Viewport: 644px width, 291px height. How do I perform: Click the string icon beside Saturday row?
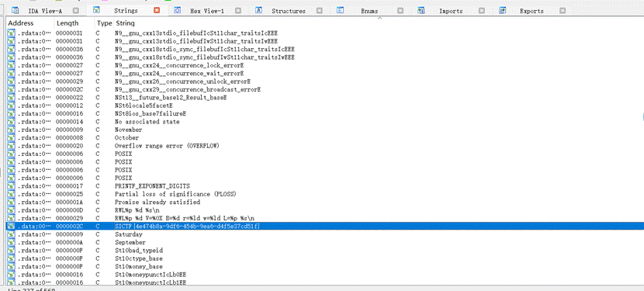click(11, 234)
